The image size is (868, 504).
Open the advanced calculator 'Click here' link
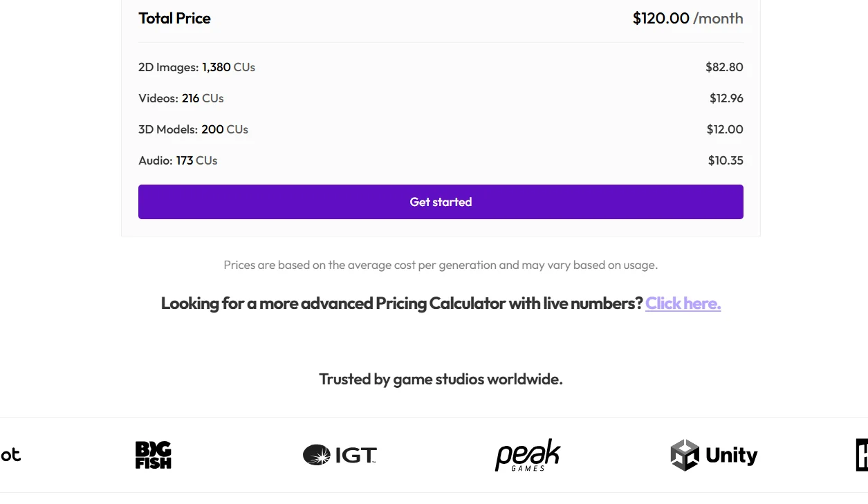[683, 304]
